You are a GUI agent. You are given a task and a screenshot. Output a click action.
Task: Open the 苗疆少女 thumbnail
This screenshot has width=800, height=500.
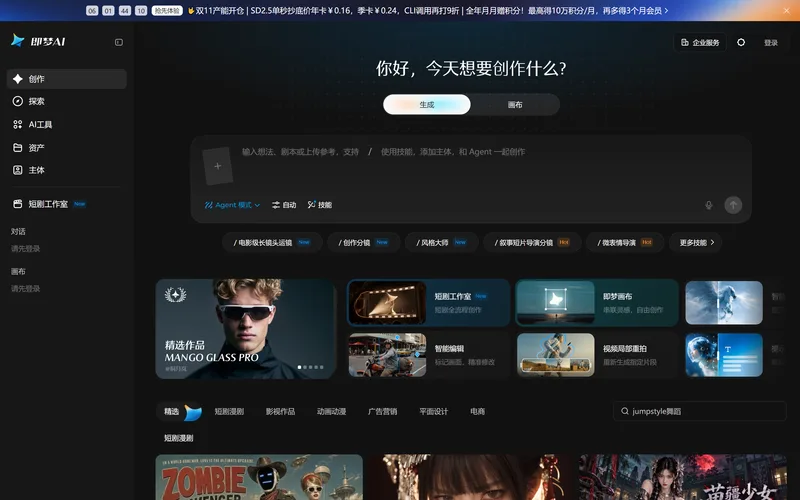click(683, 477)
